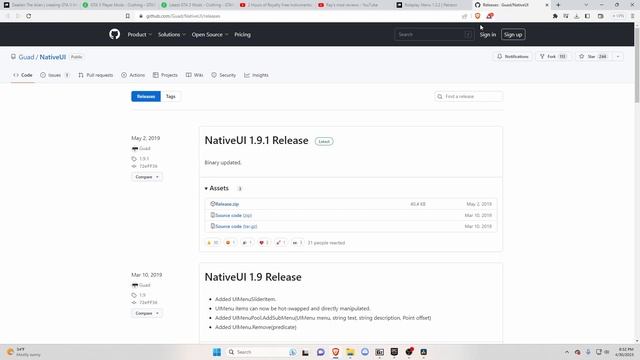This screenshot has width=640, height=360.
Task: Open Compare dropdown under release 1.9.1
Action: pyautogui.click(x=147, y=177)
